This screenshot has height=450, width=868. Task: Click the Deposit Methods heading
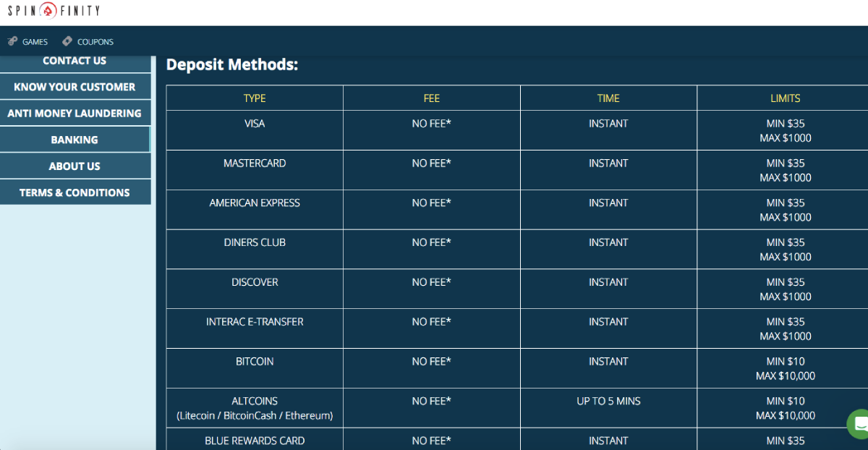tap(232, 64)
